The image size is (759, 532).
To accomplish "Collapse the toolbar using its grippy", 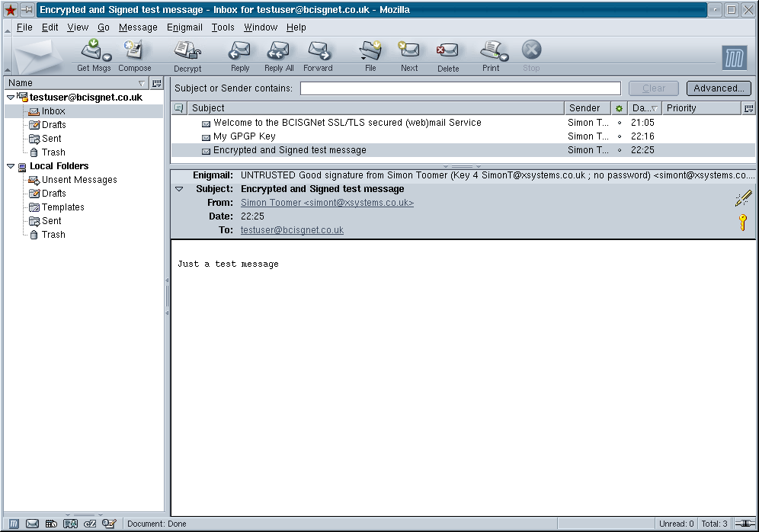I will point(8,55).
